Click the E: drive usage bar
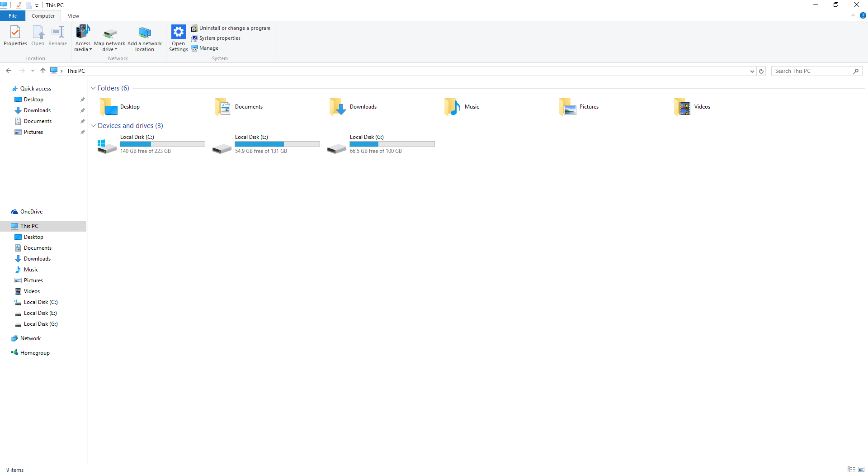The image size is (868, 475). (x=278, y=144)
